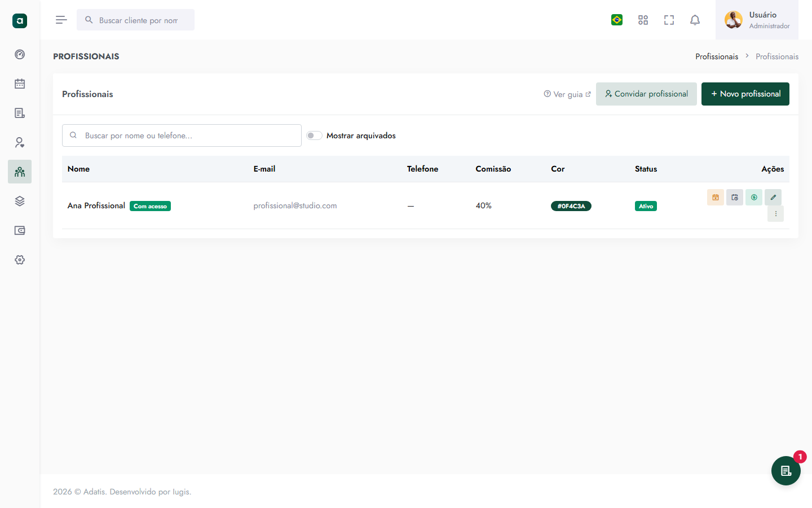Open the Usuário Administrador profile menu
Screen dimensions: 812x508
[757, 20]
